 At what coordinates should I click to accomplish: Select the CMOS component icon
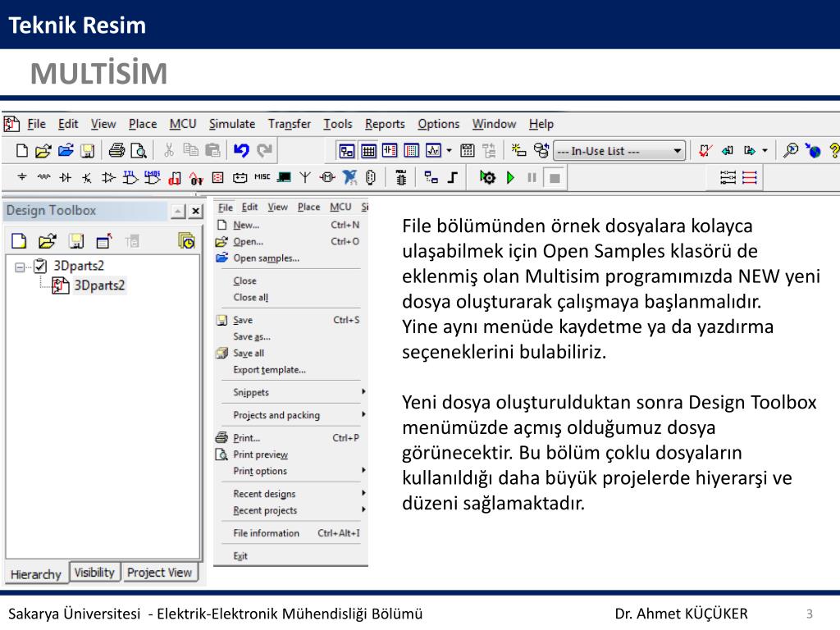[153, 177]
